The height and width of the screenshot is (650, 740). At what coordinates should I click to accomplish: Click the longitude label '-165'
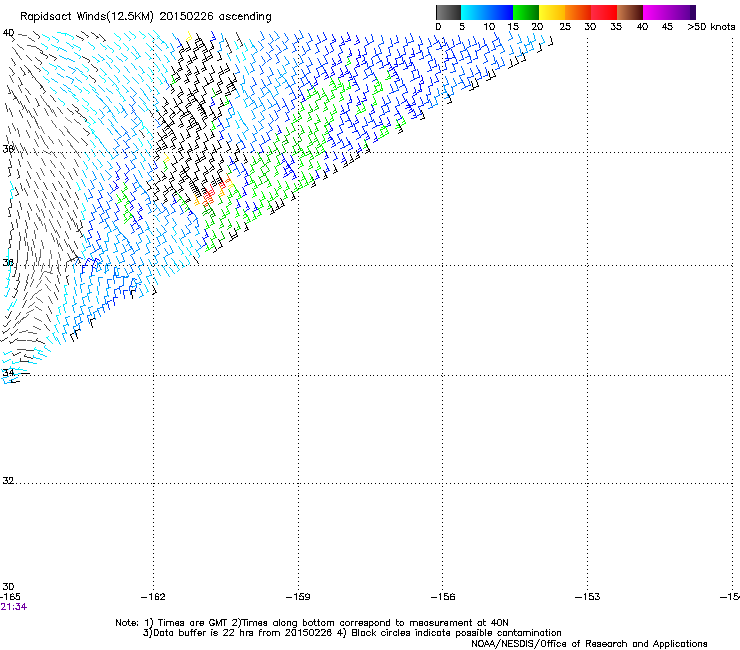[x=10, y=597]
